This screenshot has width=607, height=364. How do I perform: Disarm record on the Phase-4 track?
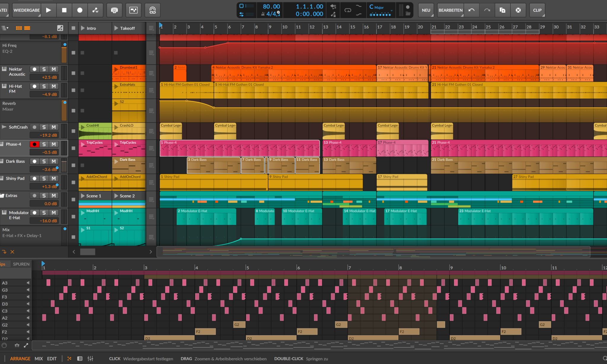coord(34,144)
